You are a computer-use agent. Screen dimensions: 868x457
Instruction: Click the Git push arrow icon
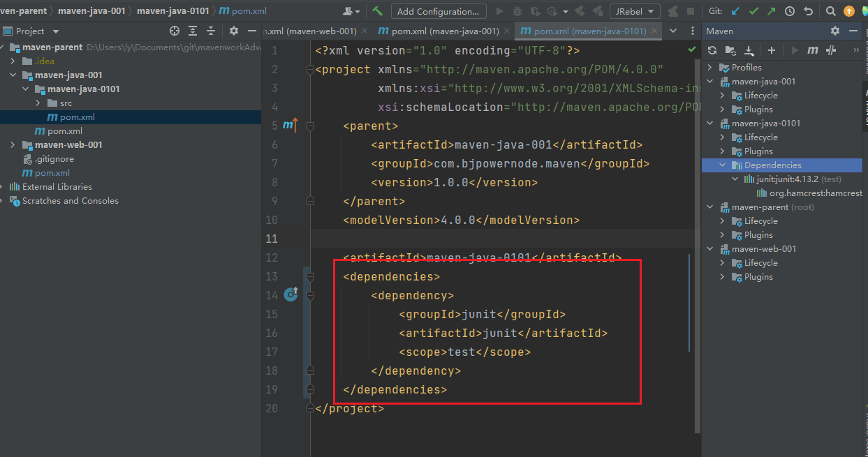pos(771,11)
